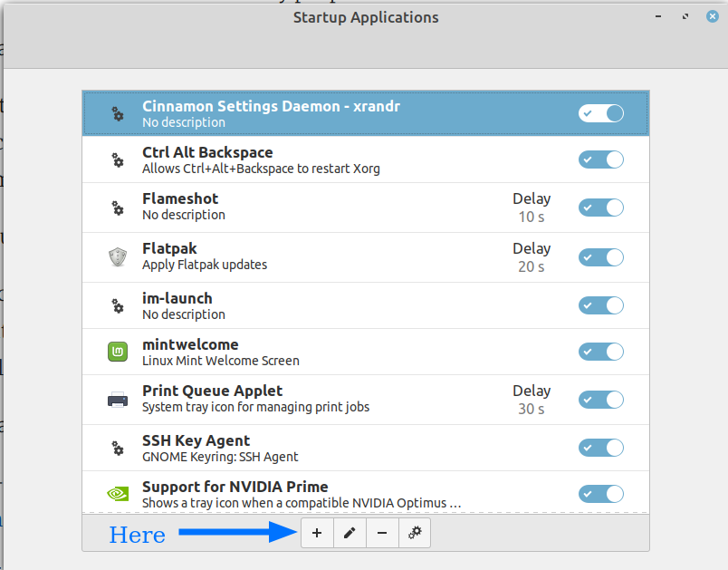Select the Flatpak entry name
This screenshot has width=728, height=570.
click(x=169, y=249)
